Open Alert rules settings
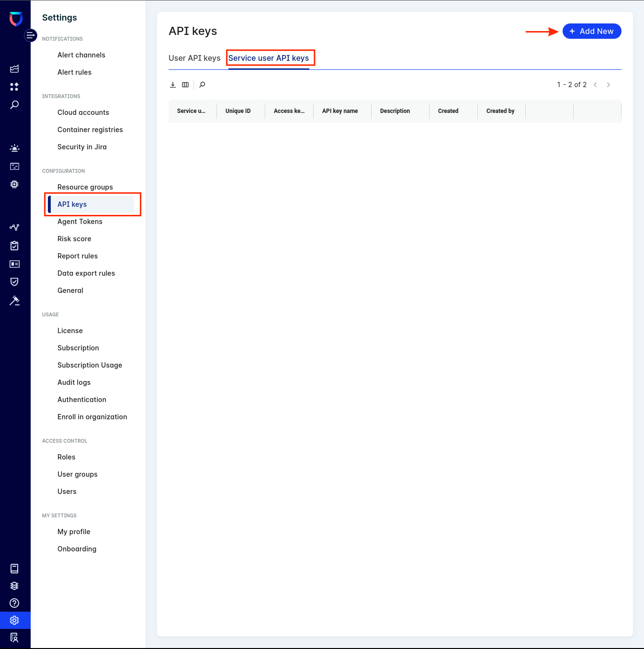The image size is (644, 649). pyautogui.click(x=74, y=72)
